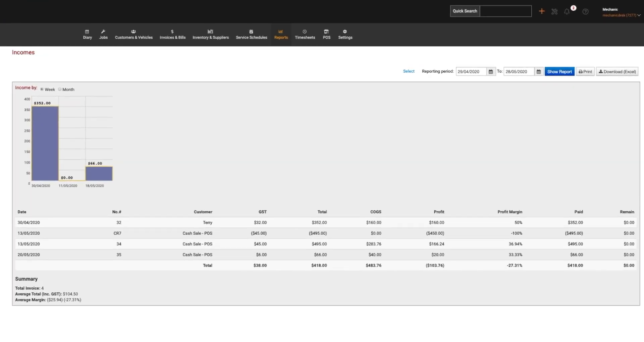The image size is (644, 342).
Task: Click the Profit Margin column header
Action: pos(510,212)
